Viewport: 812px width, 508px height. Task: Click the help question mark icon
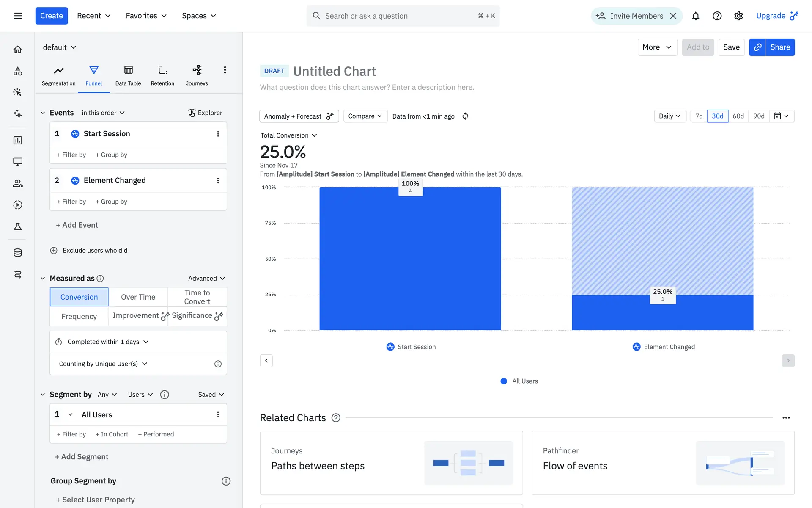(717, 16)
